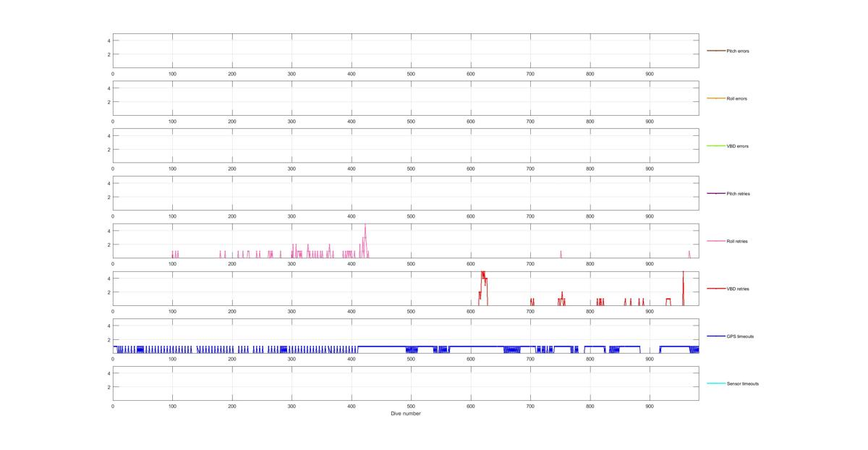Click the red VBD retries legend line
Viewport: 868px width, 450px height.
tap(715, 289)
